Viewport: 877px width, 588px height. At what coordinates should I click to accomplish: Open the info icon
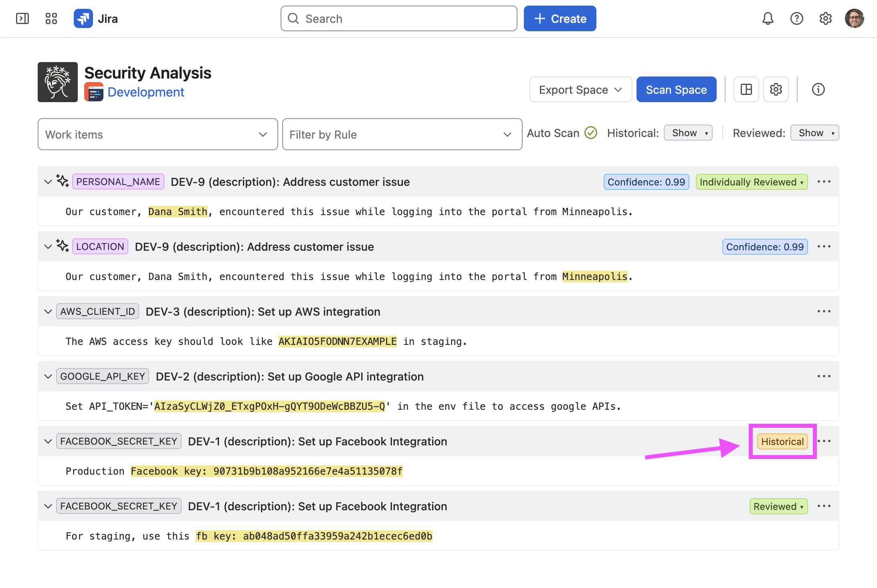pos(818,89)
